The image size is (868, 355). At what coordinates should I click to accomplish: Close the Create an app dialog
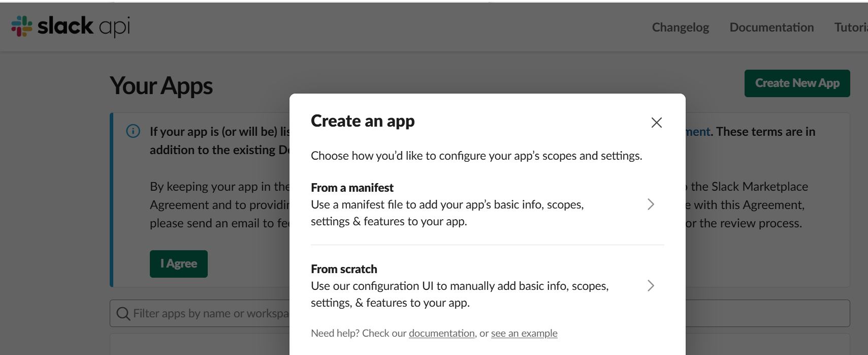point(656,123)
